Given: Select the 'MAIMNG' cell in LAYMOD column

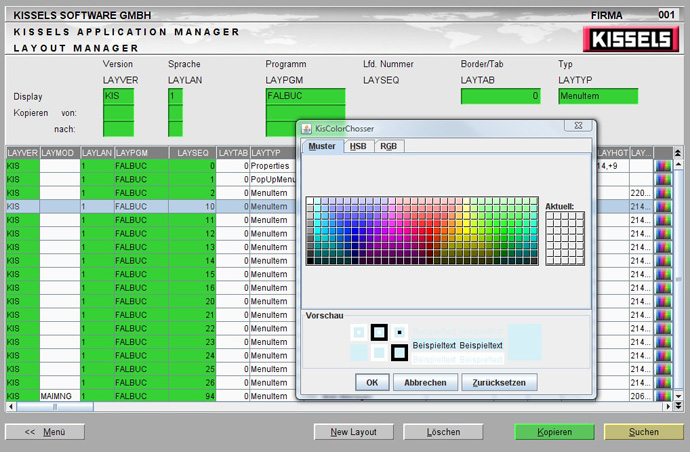Looking at the screenshot, I should 60,396.
